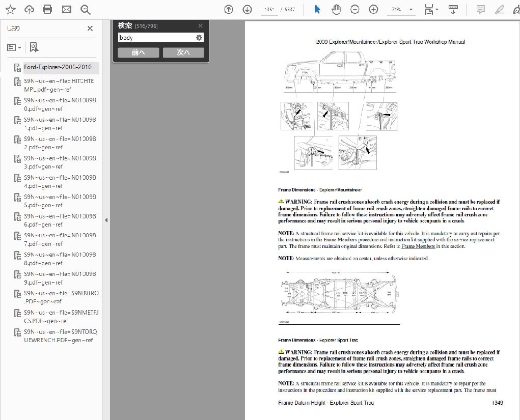Open the N0100982.pdf bookmark

pos(60,143)
